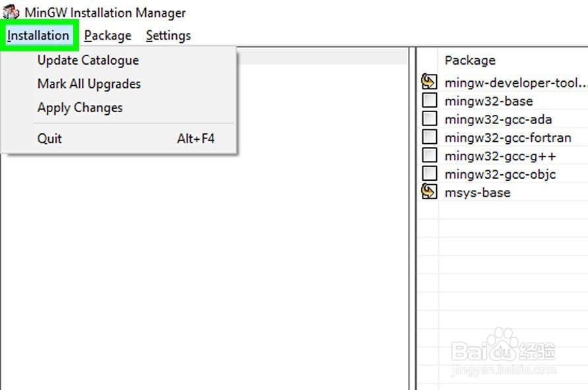
Task: Select the mingw32-gcc-objc package name
Action: [x=500, y=174]
